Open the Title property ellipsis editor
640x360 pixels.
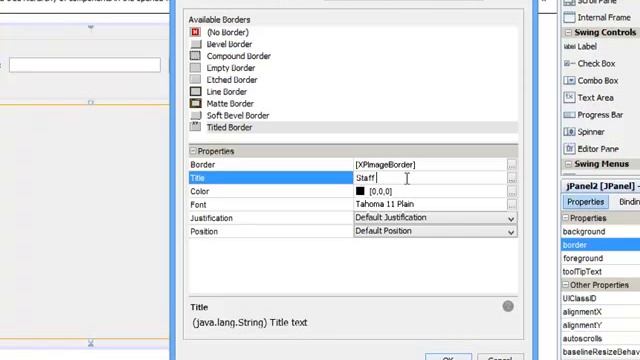pyautogui.click(x=512, y=178)
